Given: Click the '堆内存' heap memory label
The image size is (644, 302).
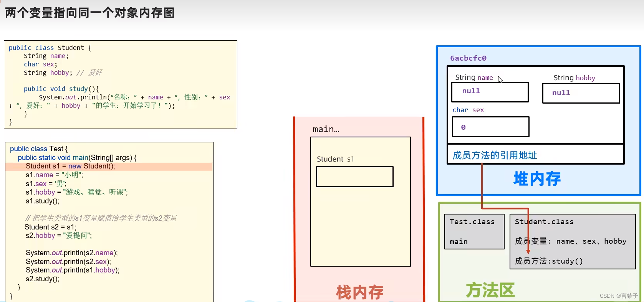Looking at the screenshot, I should click(537, 179).
